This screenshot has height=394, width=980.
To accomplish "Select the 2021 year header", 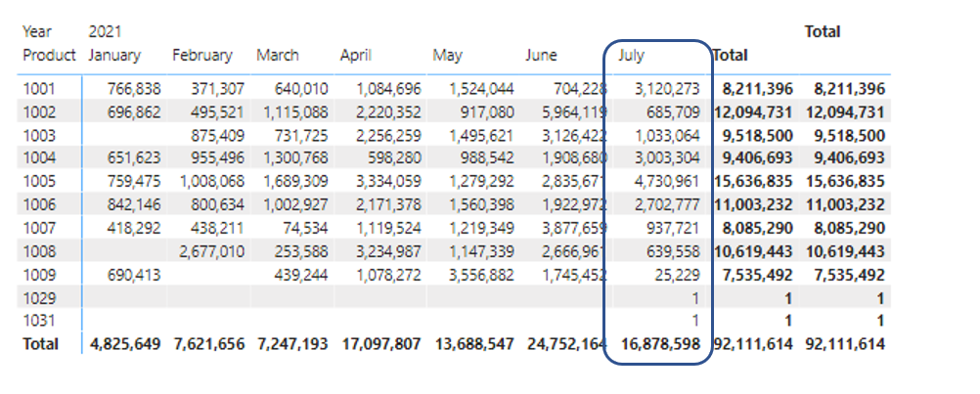I will click(105, 31).
